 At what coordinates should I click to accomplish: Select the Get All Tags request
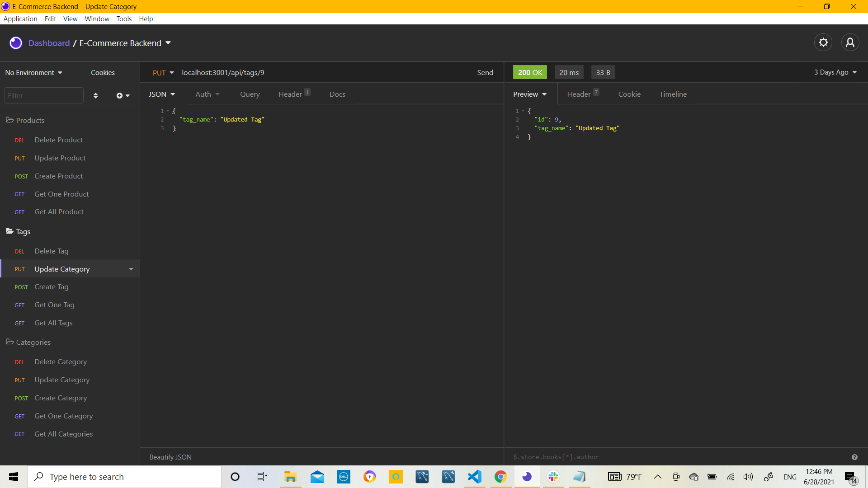click(53, 323)
